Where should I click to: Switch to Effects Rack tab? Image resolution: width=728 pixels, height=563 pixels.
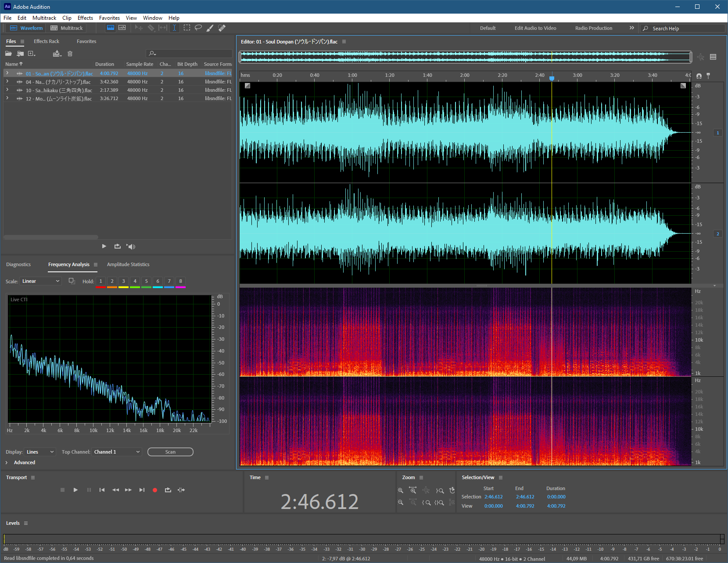(x=47, y=41)
